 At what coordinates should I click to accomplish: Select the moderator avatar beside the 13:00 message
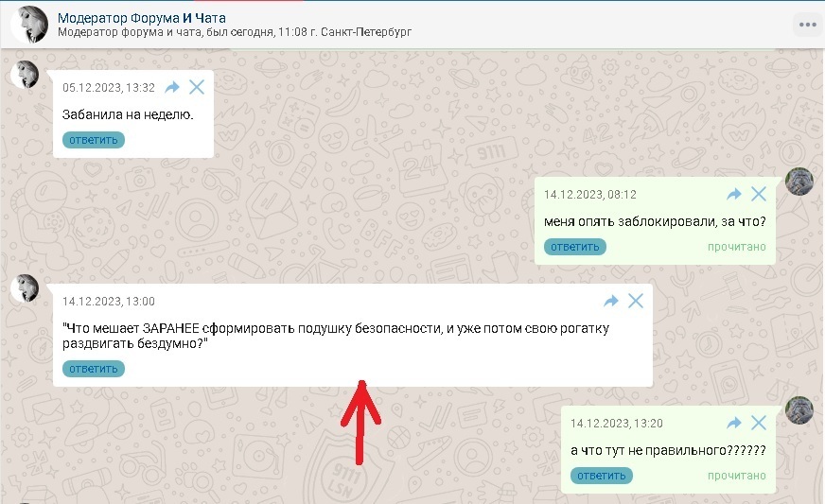click(25, 288)
